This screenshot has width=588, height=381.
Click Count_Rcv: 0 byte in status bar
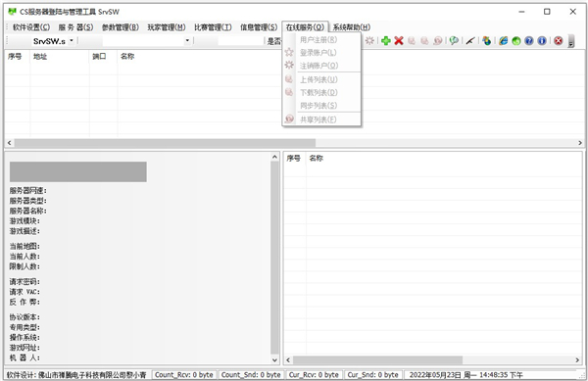184,374
